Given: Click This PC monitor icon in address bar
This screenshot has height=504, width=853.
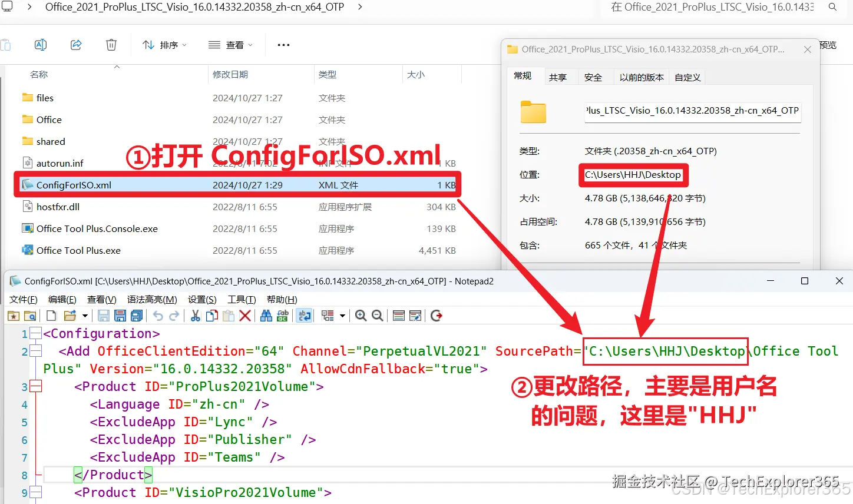Looking at the screenshot, I should point(7,7).
